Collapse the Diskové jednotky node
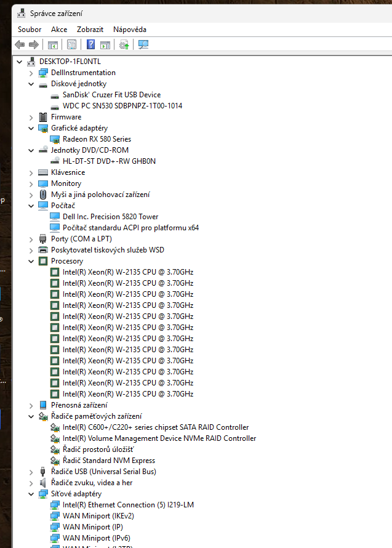Screen dimensions: 392x548 coord(31,84)
